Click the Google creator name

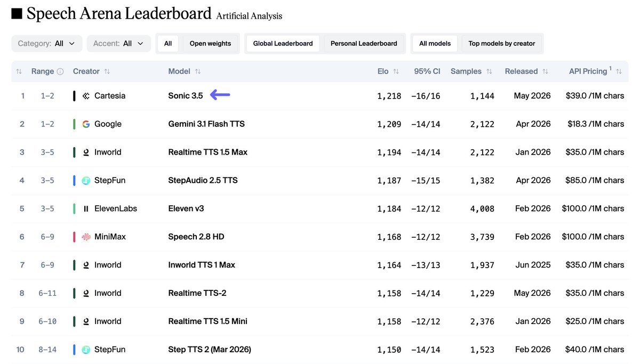pyautogui.click(x=108, y=124)
